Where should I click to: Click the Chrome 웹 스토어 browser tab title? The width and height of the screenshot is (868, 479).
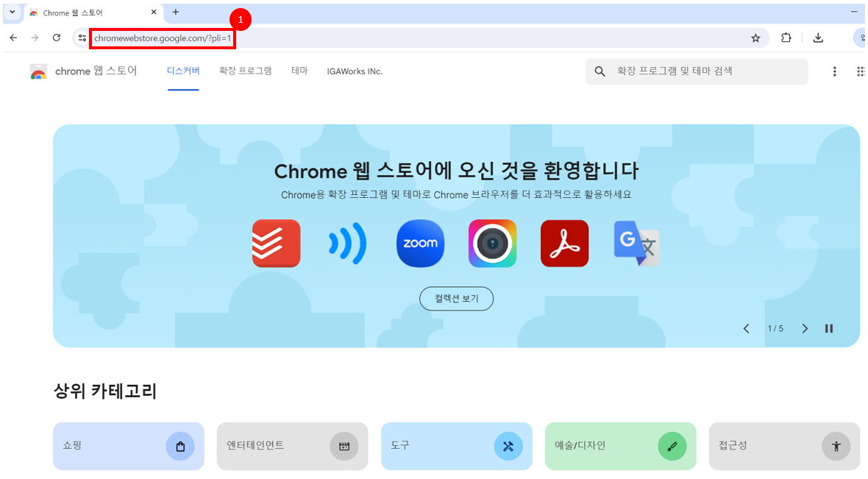tap(73, 13)
